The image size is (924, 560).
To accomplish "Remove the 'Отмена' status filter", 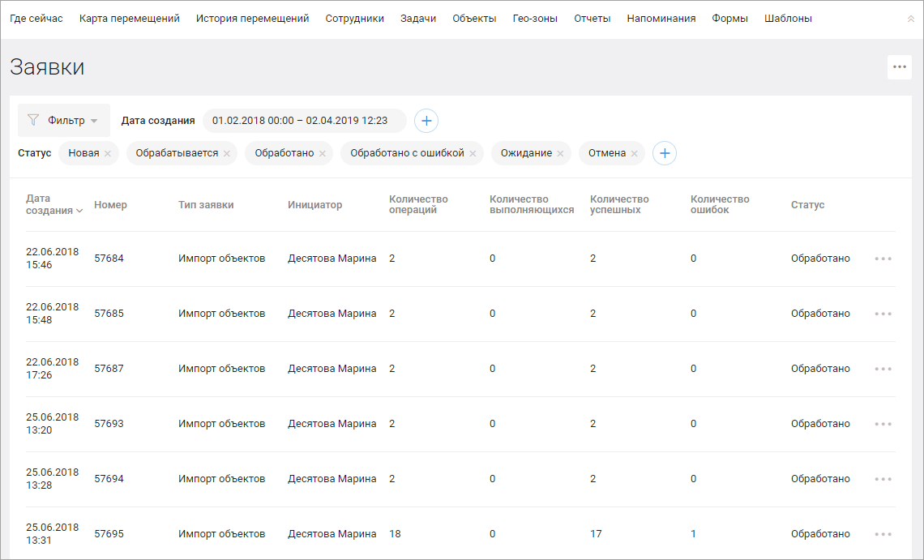I will [x=635, y=154].
